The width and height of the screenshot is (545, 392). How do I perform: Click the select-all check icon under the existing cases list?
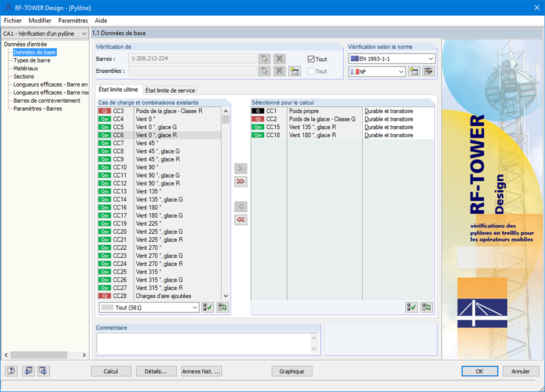(x=208, y=308)
